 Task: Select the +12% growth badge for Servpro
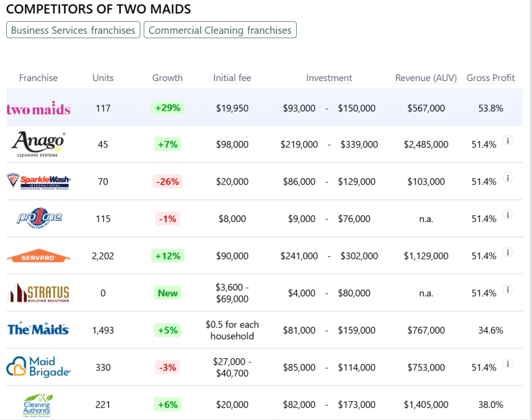[x=168, y=256]
